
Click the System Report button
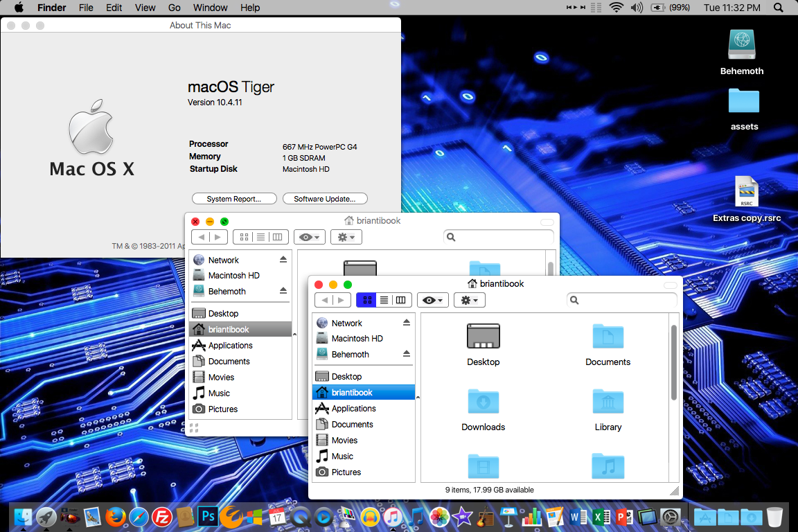pyautogui.click(x=234, y=199)
